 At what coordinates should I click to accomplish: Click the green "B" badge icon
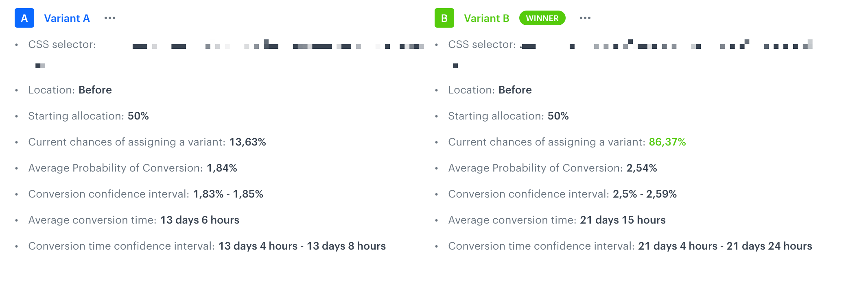coord(444,18)
